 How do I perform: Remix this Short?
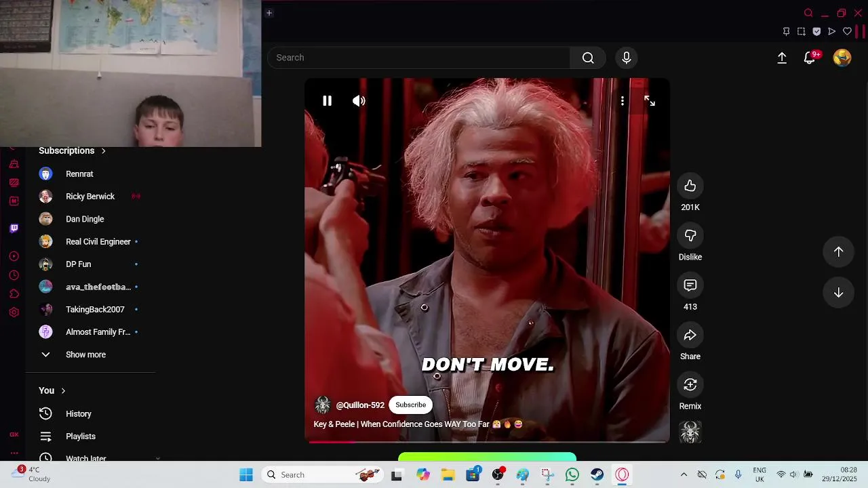(x=690, y=384)
